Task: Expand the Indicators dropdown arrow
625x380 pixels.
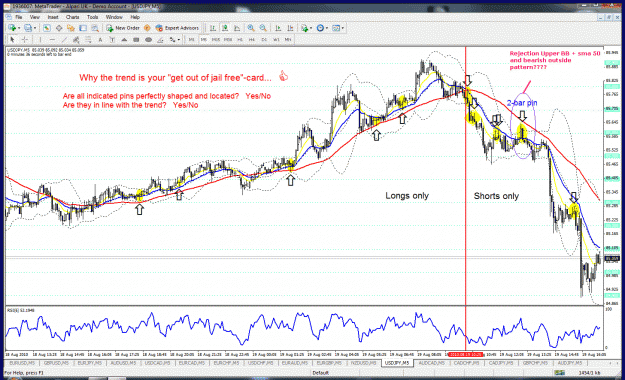Action: pyautogui.click(x=311, y=28)
